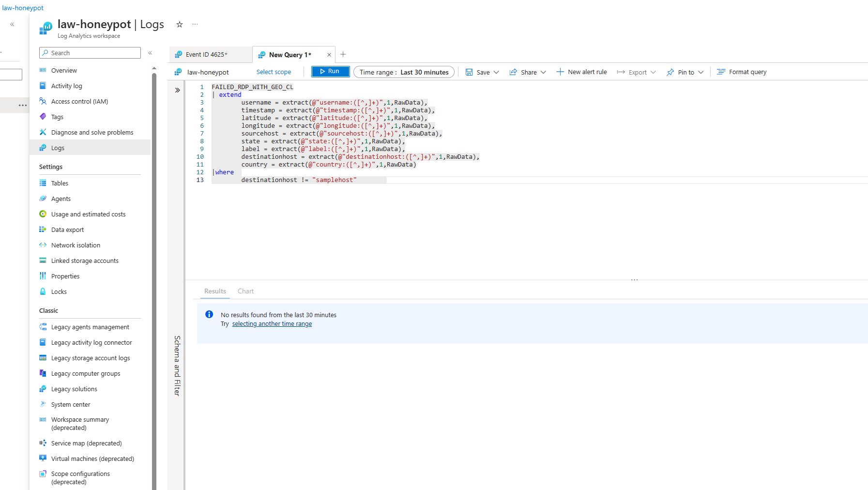Click the law-honeypot scope label in toolbar
Viewport: 868px width, 490px height.
click(208, 72)
